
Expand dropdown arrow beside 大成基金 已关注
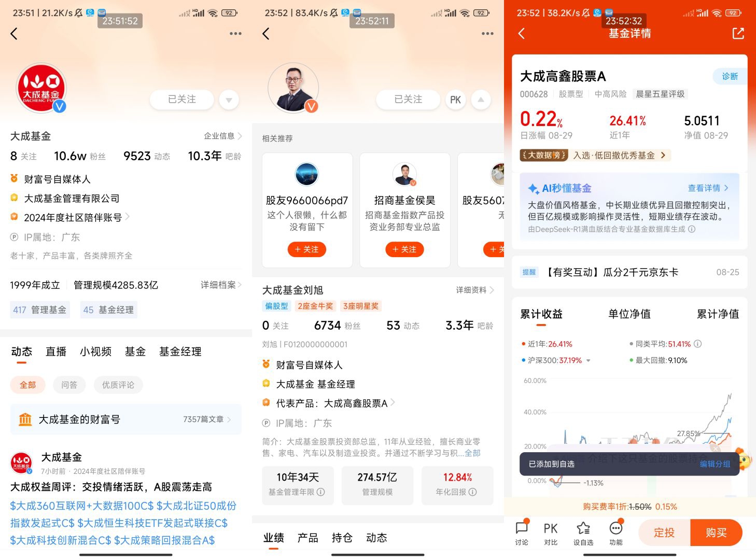(x=229, y=99)
